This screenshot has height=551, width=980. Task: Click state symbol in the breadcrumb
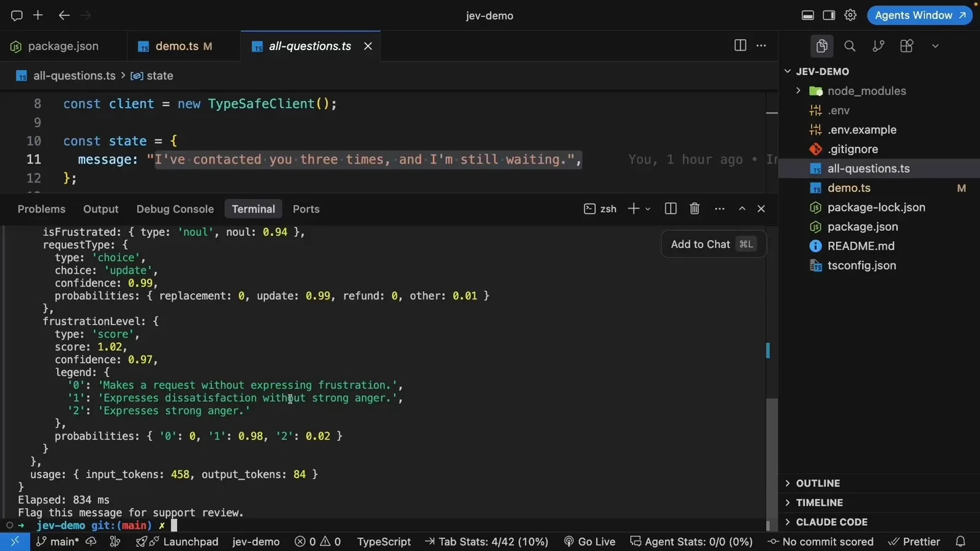(159, 76)
